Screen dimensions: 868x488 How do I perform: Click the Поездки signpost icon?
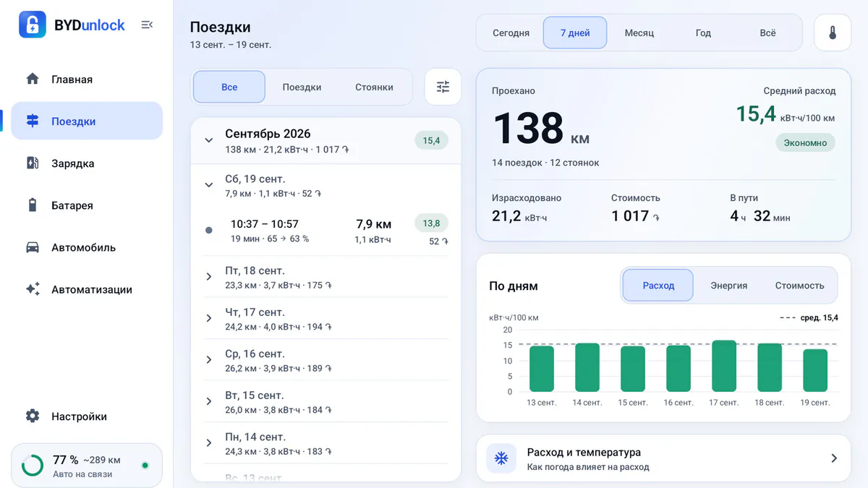coord(33,121)
